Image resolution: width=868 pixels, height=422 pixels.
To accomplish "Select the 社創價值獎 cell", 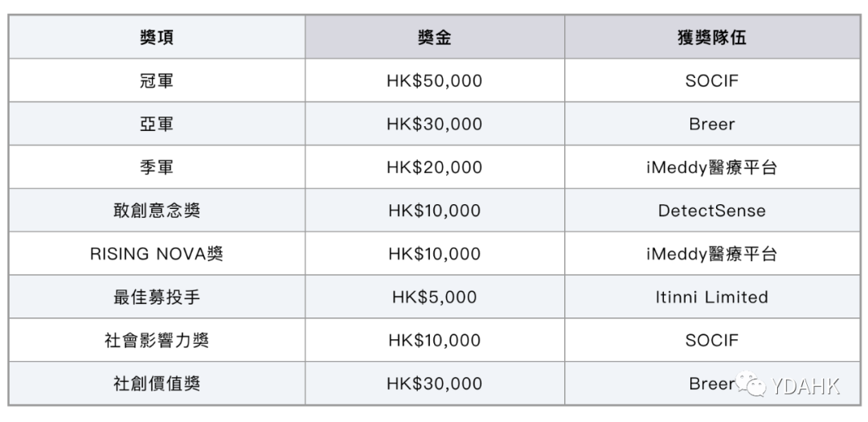I will pyautogui.click(x=157, y=383).
